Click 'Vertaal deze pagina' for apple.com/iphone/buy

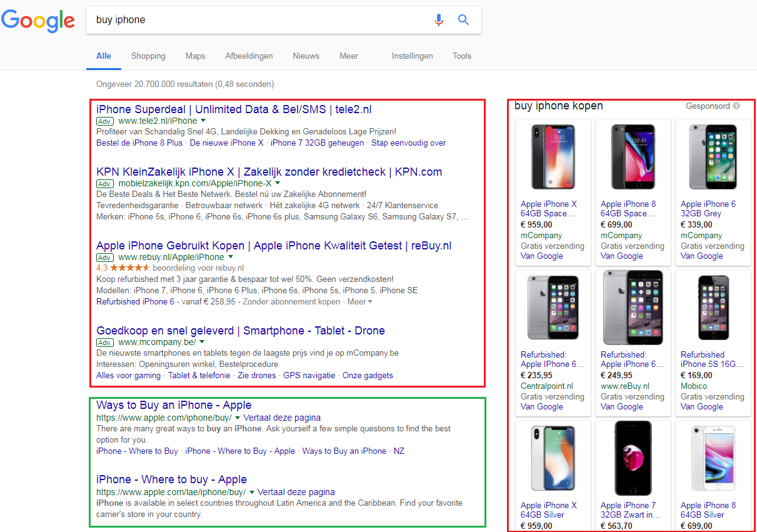click(282, 418)
